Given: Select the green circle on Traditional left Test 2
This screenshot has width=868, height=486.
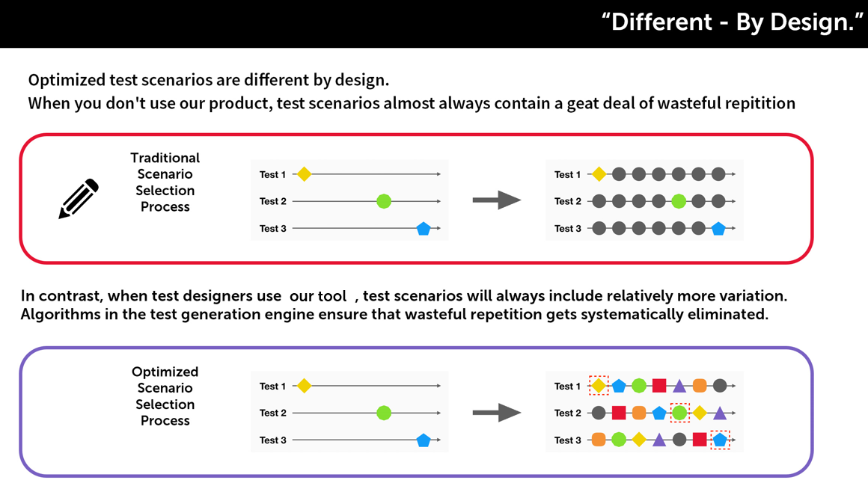Looking at the screenshot, I should tap(384, 201).
